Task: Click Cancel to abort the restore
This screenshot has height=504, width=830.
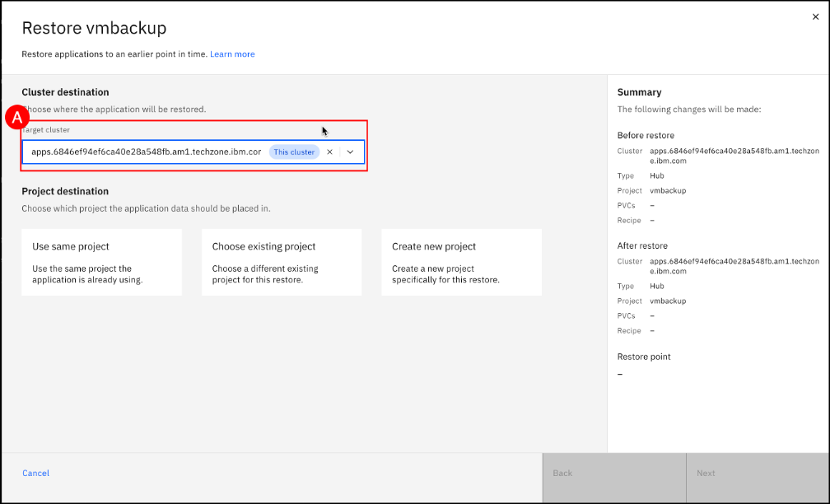Action: coord(35,474)
